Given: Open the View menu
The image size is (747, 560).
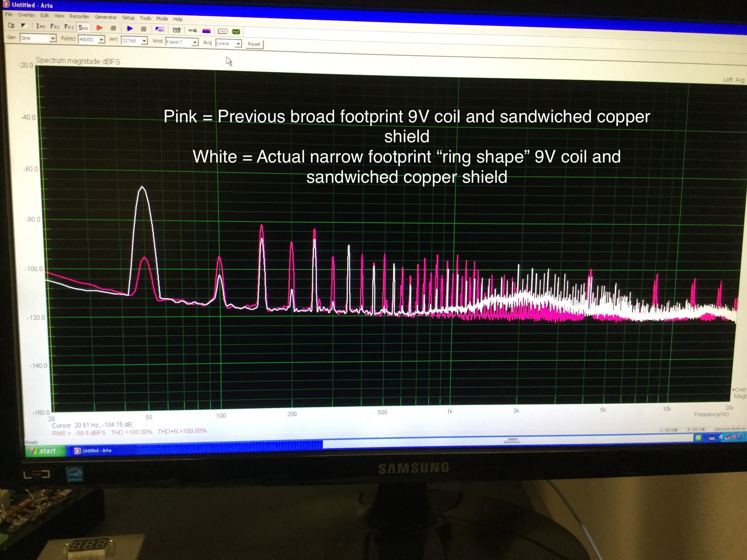Looking at the screenshot, I should (59, 16).
